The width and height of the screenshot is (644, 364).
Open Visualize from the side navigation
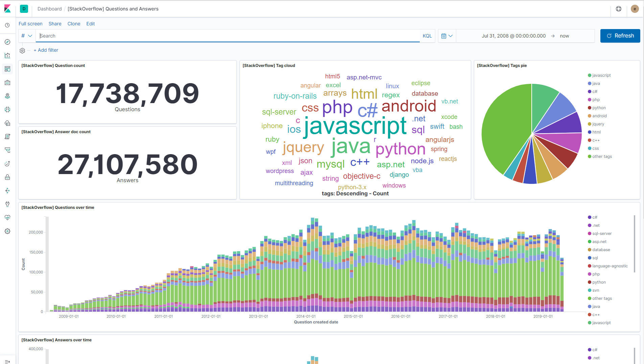pos(7,55)
